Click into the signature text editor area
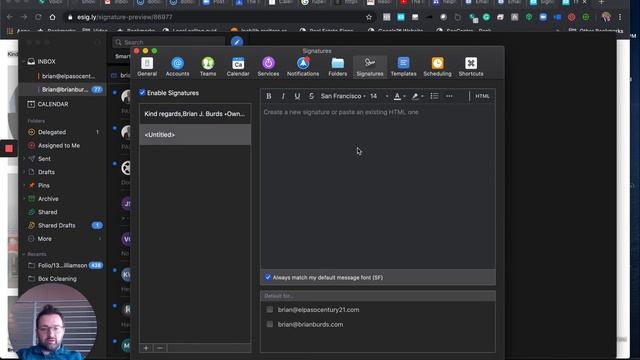The image size is (640, 360). pyautogui.click(x=378, y=186)
